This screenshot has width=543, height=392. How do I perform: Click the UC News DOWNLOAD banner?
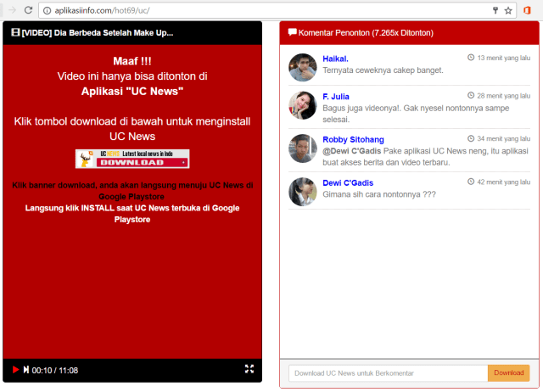click(132, 159)
